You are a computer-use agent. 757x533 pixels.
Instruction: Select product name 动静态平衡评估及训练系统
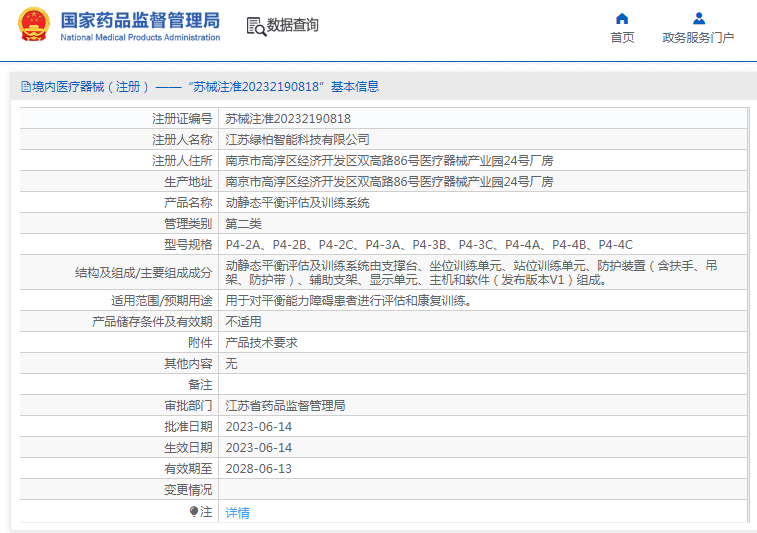coord(297,203)
